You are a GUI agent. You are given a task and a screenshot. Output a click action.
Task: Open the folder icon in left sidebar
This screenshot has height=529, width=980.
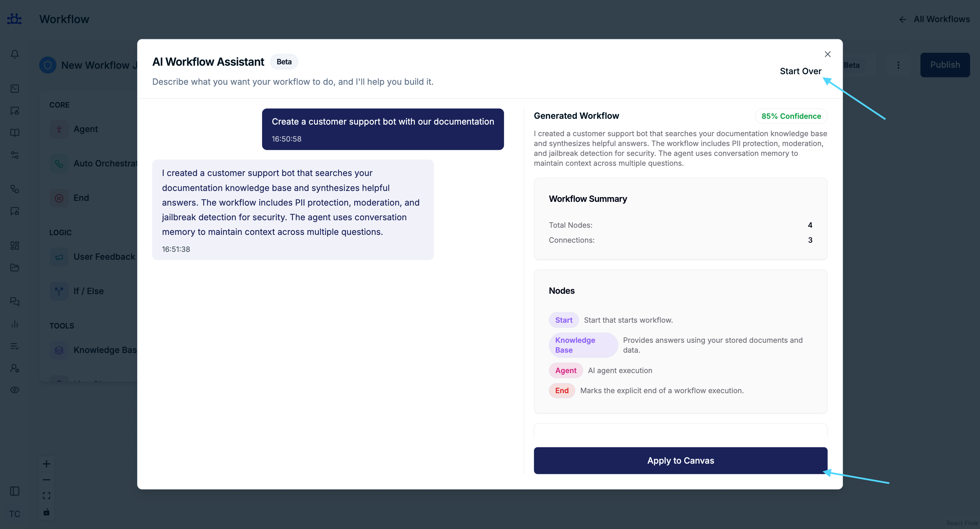14,268
